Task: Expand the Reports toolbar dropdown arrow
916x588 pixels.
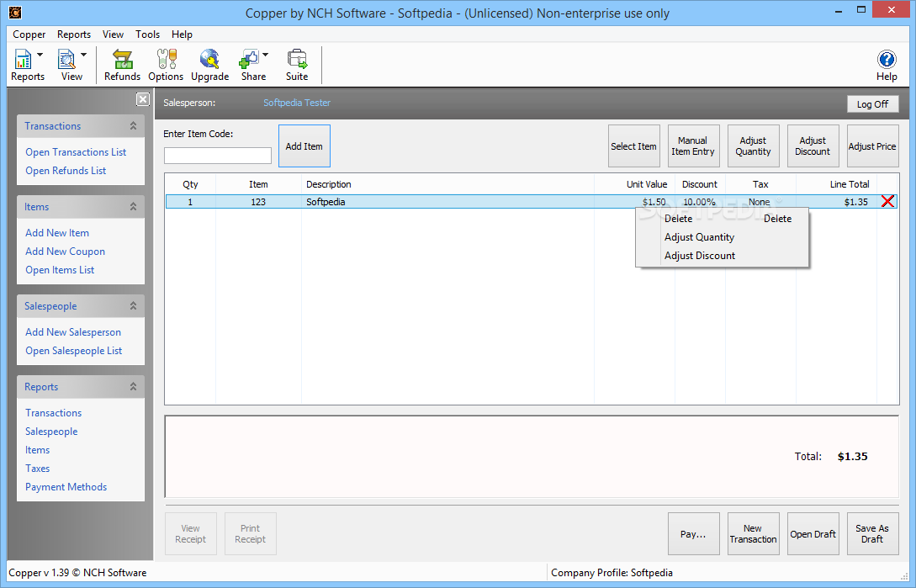Action: tap(40, 55)
